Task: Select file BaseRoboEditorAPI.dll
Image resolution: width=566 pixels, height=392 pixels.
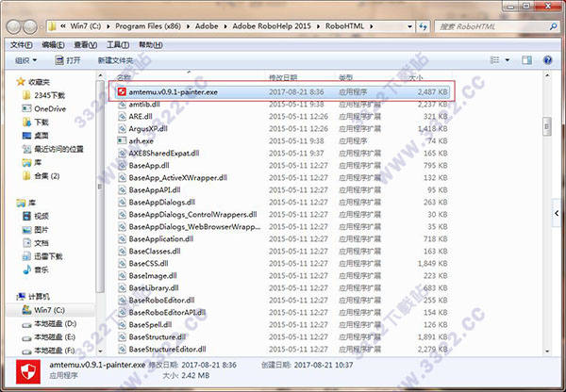Action: (x=167, y=313)
